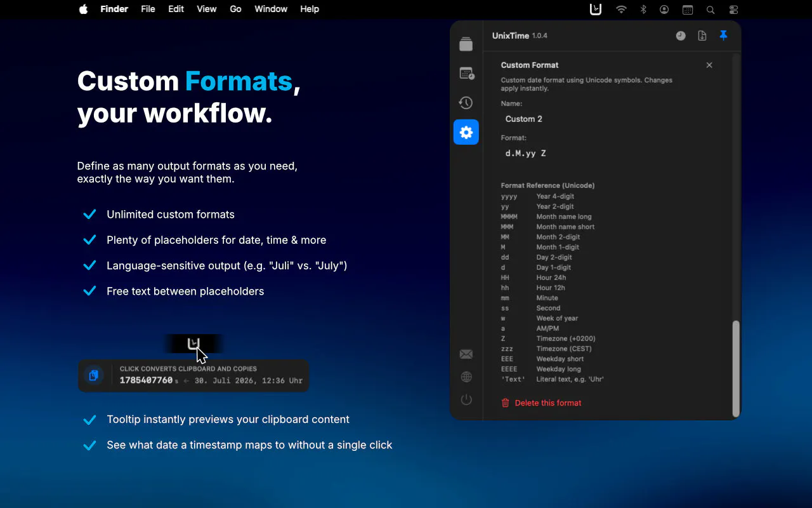Image resolution: width=812 pixels, height=508 pixels.
Task: Click "CLICK CONVERTS CLIPBOARD AND COPIES" tooltip label
Action: pos(188,369)
